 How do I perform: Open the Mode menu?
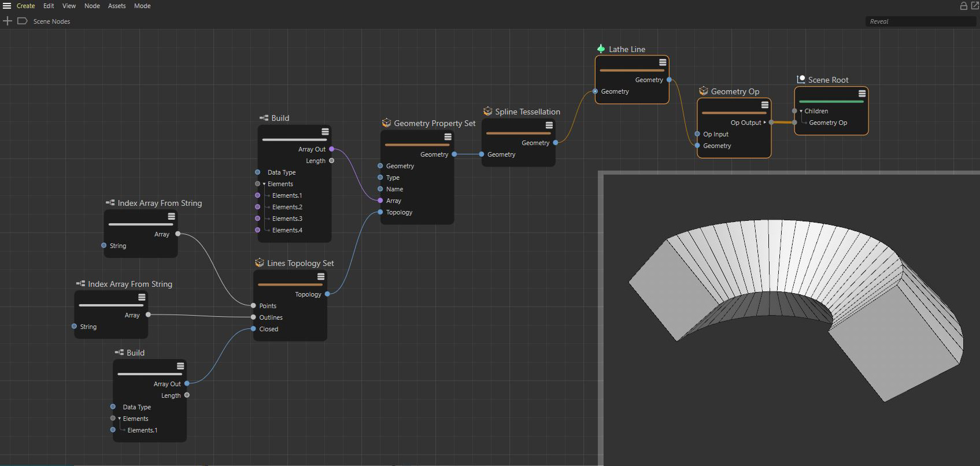pos(142,6)
